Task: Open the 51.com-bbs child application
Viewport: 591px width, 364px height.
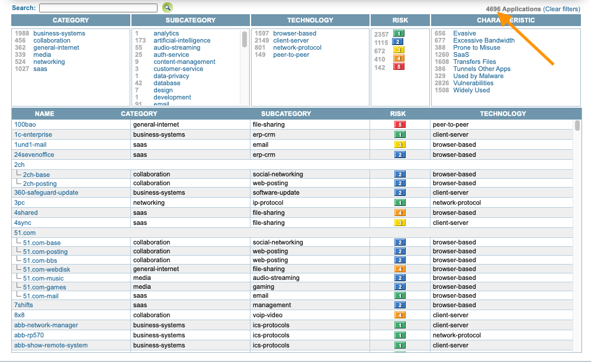Action: (40, 260)
